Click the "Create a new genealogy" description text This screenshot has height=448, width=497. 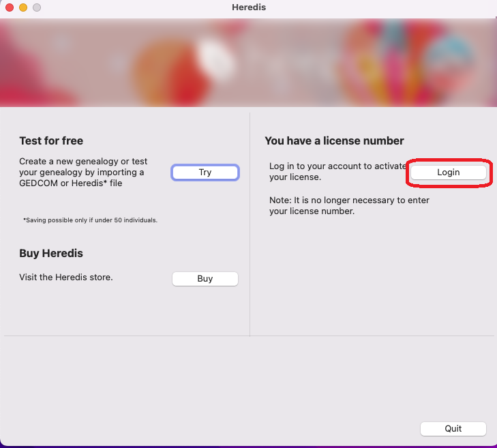(x=83, y=172)
